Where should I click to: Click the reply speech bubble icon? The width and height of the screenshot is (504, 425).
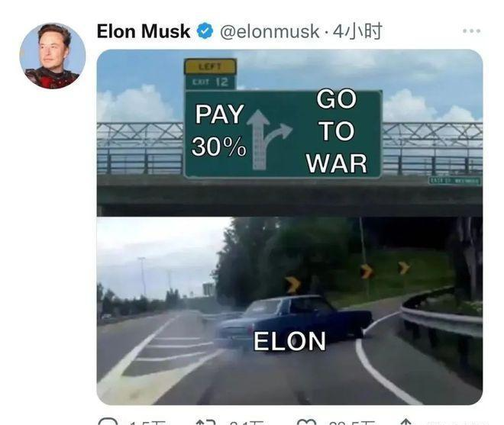(x=108, y=421)
